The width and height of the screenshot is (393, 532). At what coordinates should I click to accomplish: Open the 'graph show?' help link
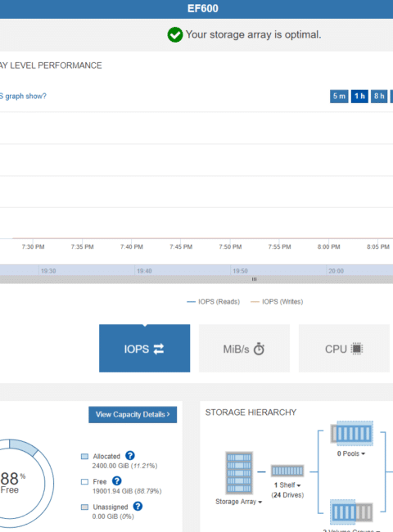click(23, 96)
